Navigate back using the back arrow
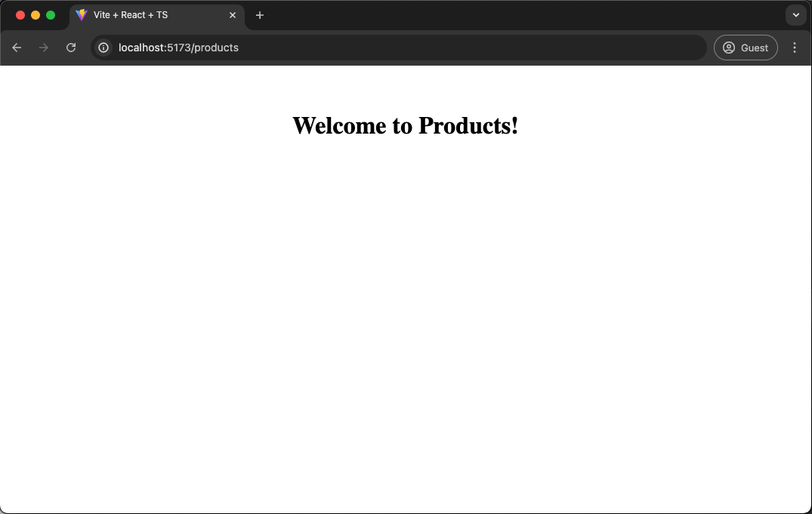Image resolution: width=812 pixels, height=514 pixels. click(x=17, y=47)
